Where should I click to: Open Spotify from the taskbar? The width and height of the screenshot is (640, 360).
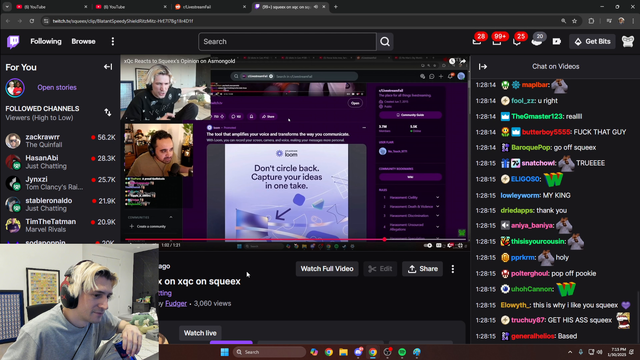click(402, 352)
